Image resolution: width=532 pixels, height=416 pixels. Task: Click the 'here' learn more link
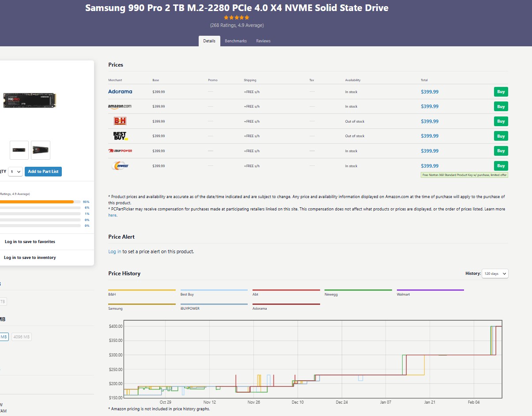coord(113,215)
